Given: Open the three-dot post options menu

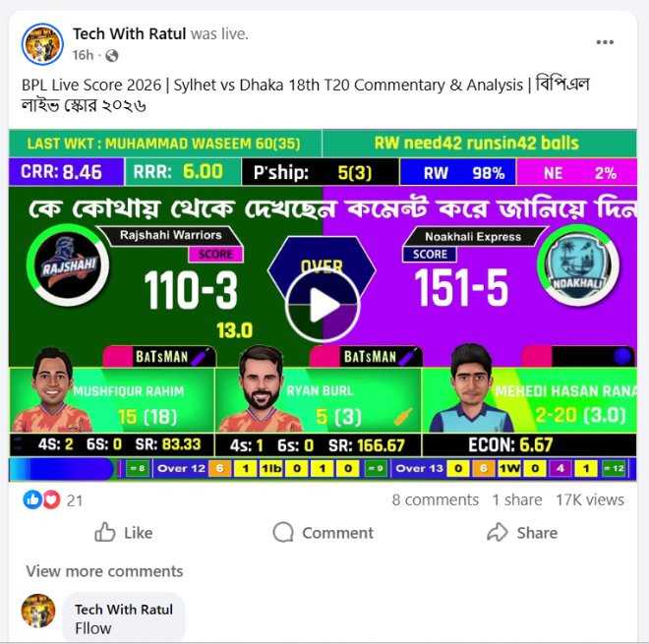Looking at the screenshot, I should 605,42.
